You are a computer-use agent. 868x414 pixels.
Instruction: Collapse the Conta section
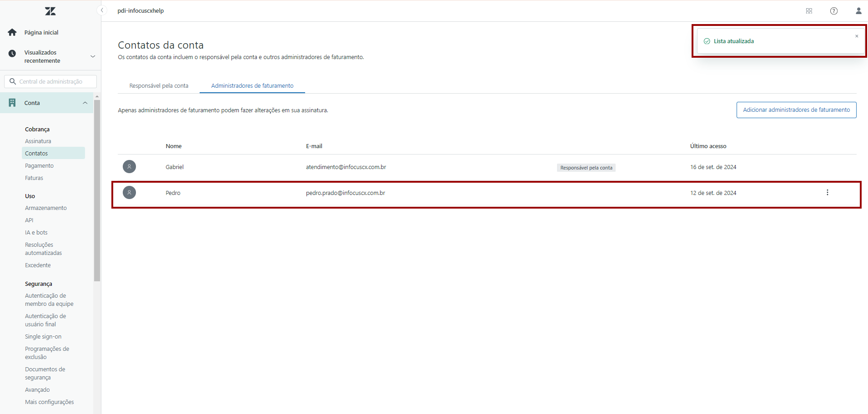85,103
